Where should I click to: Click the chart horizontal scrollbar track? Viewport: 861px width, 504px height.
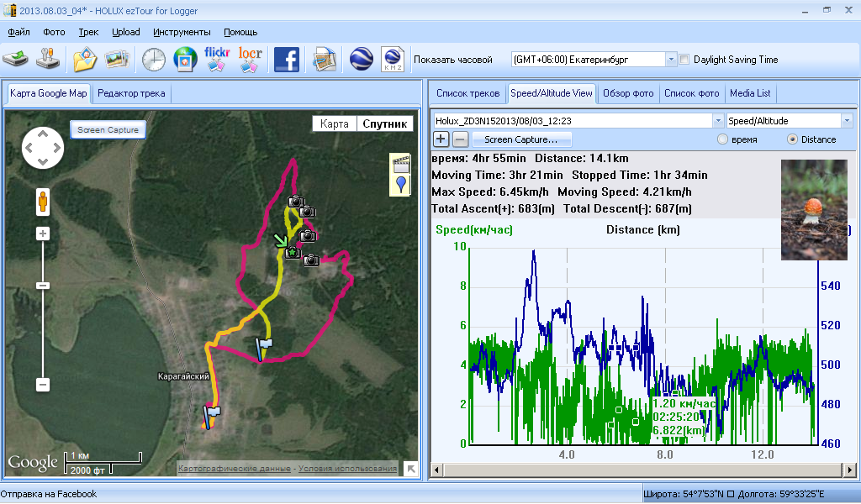pos(642,470)
